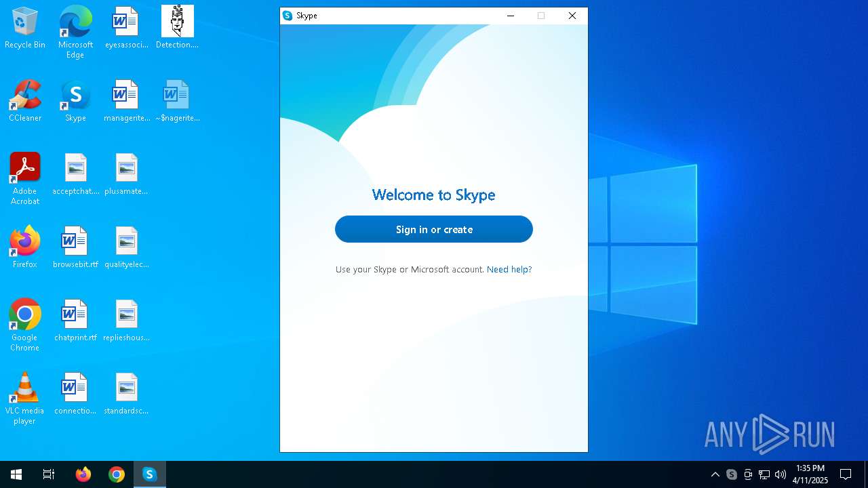Click the Sign in or create button
The height and width of the screenshot is (488, 868).
pyautogui.click(x=434, y=229)
